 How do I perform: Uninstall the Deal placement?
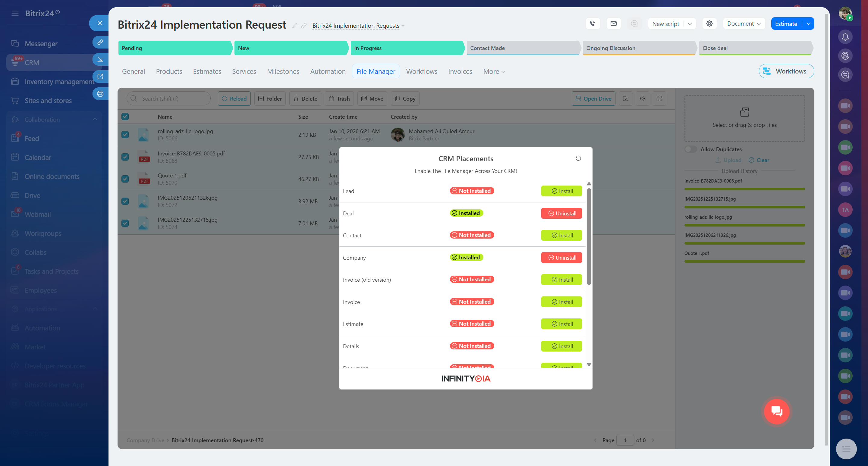tap(561, 213)
